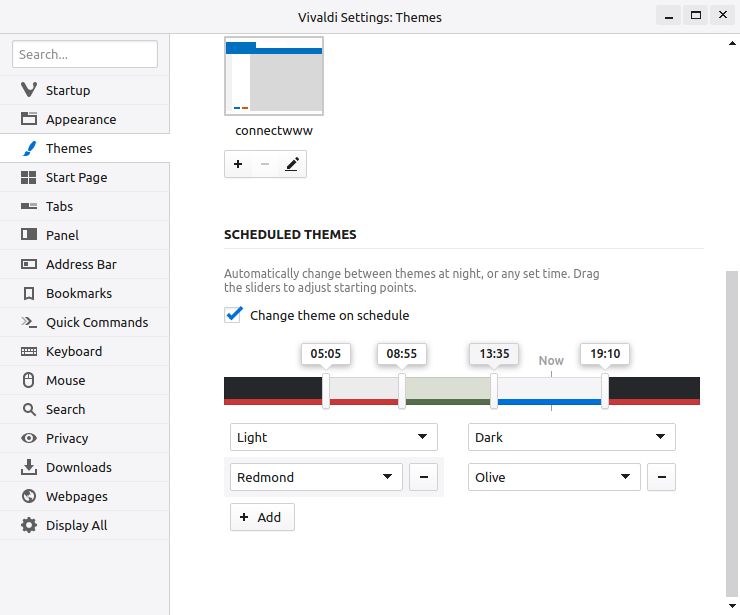The width and height of the screenshot is (740, 615).
Task: Open Bookmarks settings section
Action: click(x=84, y=293)
